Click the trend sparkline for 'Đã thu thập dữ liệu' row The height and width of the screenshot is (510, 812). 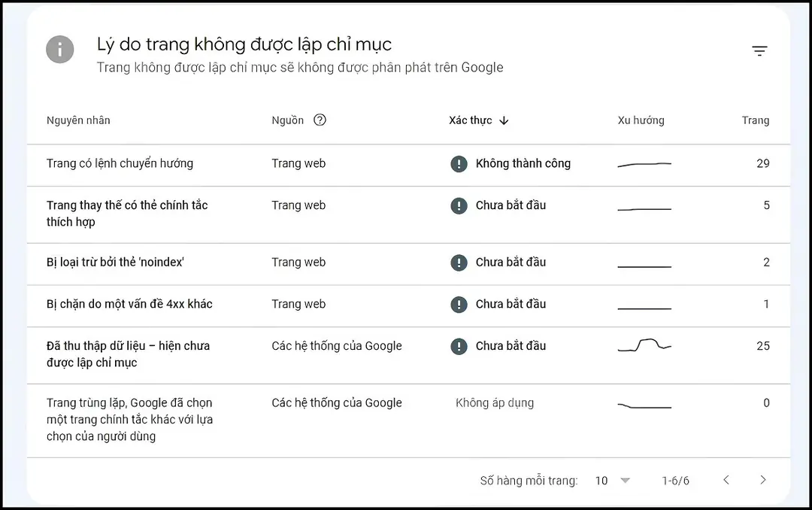644,346
